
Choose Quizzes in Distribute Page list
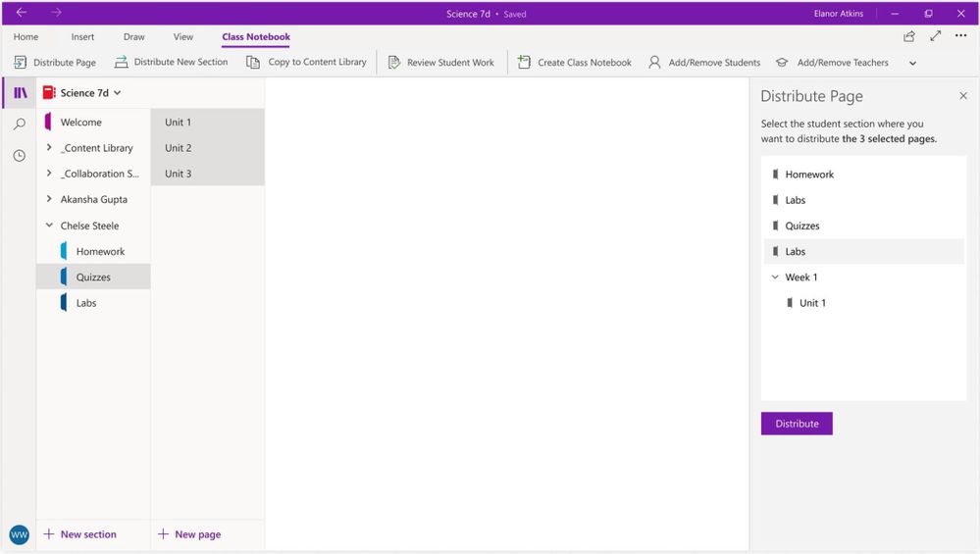pos(863,226)
